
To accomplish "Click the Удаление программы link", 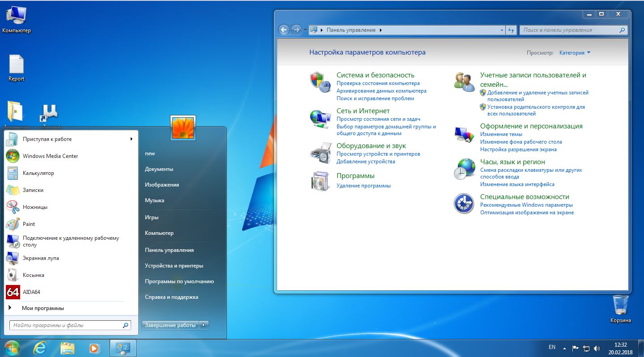I will coord(363,186).
